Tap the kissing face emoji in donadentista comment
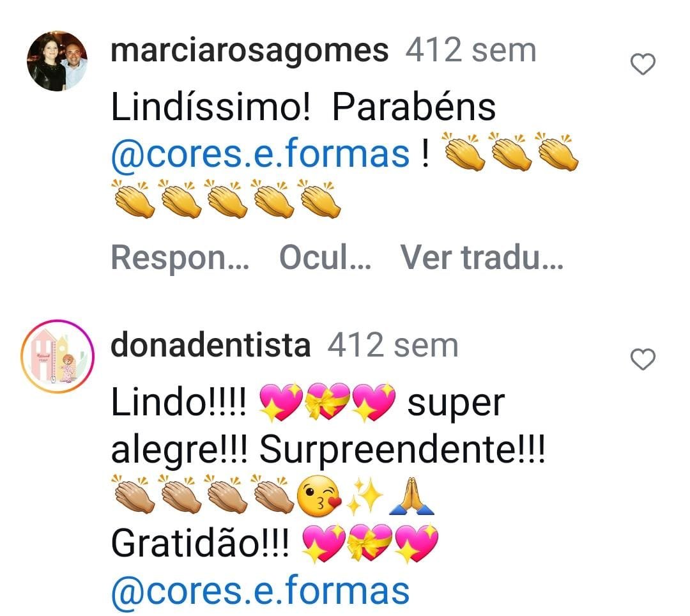 click(319, 495)
